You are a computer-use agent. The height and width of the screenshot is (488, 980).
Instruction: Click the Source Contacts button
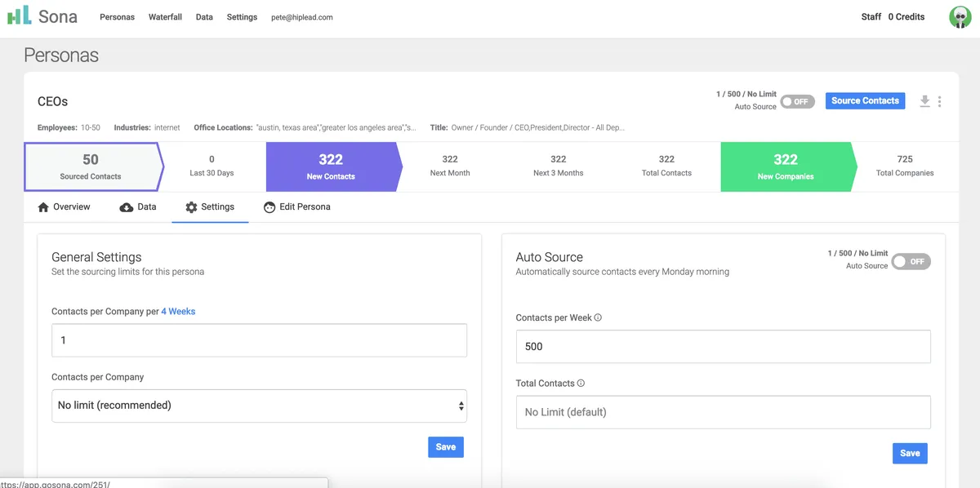(x=865, y=100)
